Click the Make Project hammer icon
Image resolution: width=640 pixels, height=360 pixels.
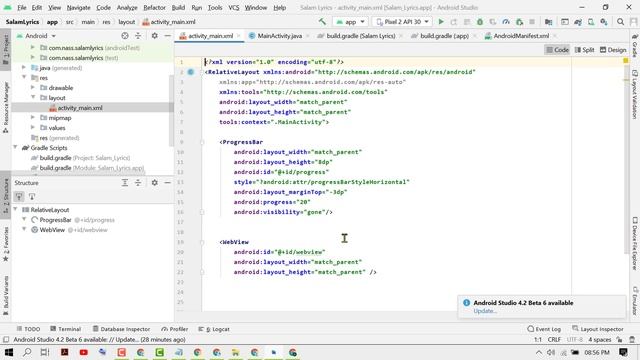click(x=322, y=22)
